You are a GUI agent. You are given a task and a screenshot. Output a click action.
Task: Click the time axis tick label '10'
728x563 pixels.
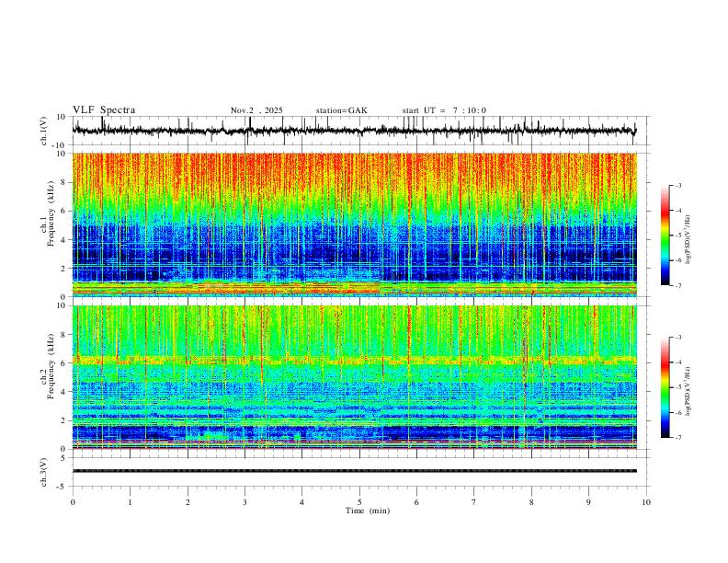pyautogui.click(x=646, y=502)
